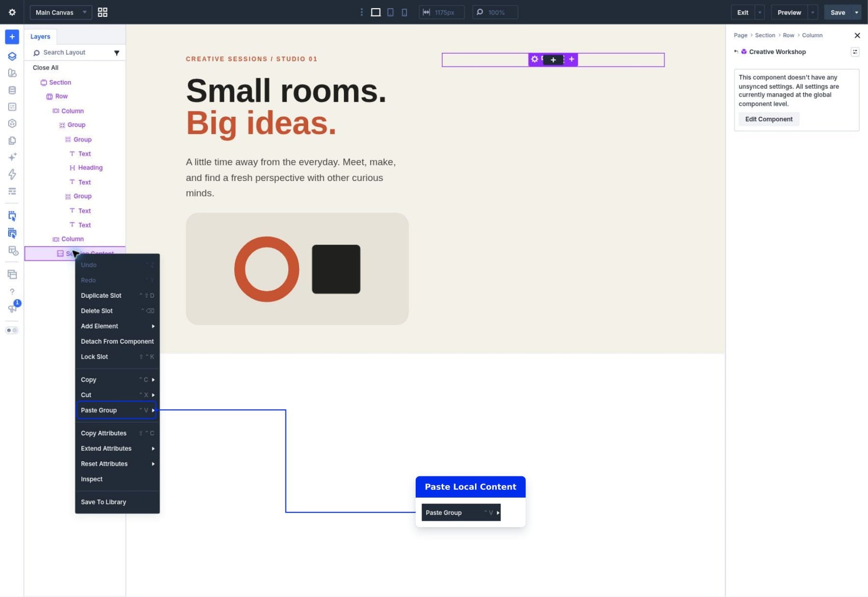Click the Preview button
This screenshot has height=597, width=868.
pos(789,13)
